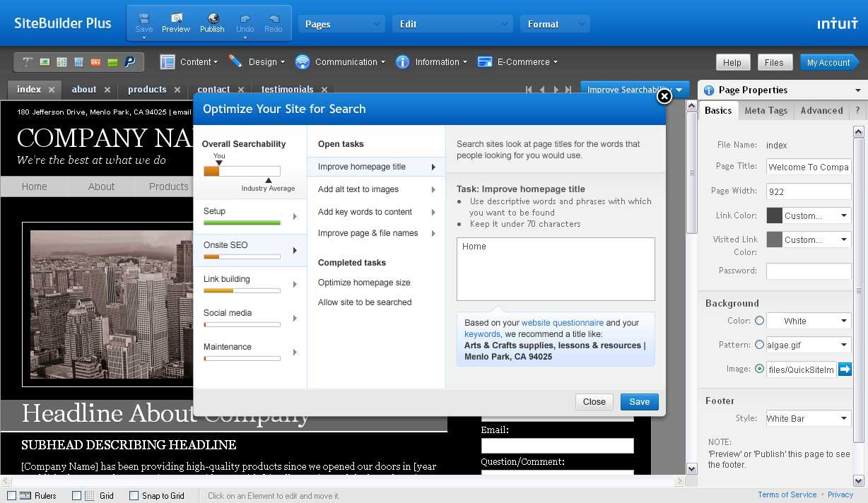
Task: Open the Setup searchability category
Action: point(250,216)
